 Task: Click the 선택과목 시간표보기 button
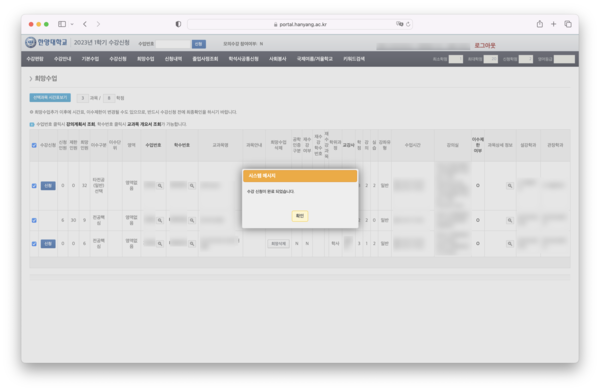[50, 98]
